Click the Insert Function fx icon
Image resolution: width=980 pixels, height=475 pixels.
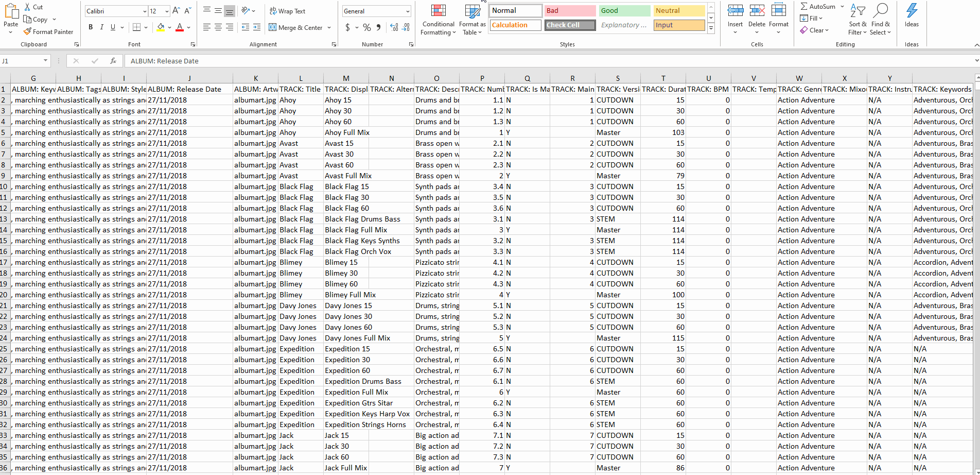[113, 61]
